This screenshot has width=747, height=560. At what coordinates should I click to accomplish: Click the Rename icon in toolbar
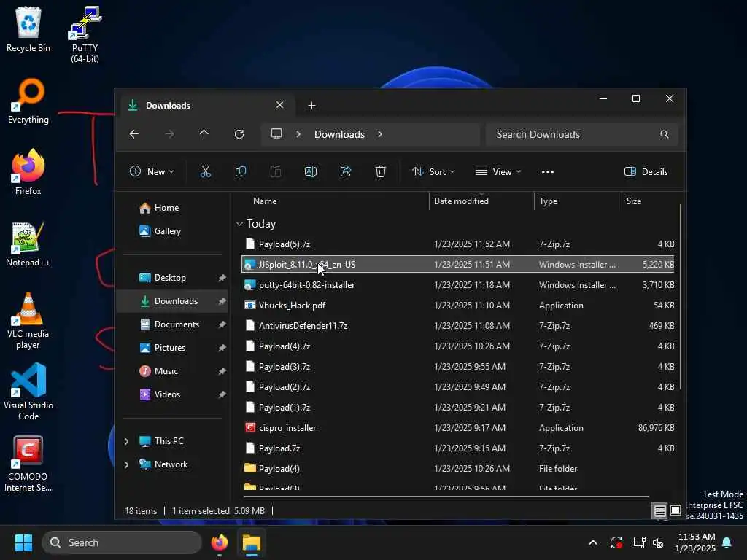point(311,172)
